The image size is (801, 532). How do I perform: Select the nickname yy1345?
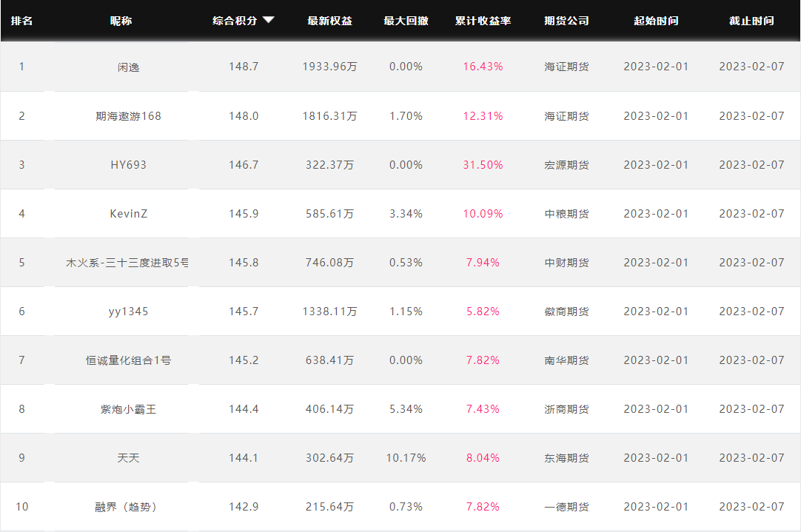128,312
